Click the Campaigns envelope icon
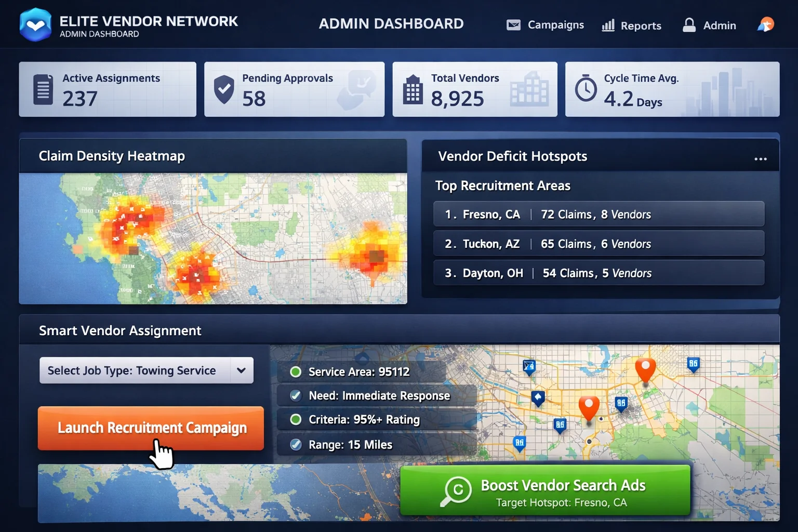 click(513, 25)
